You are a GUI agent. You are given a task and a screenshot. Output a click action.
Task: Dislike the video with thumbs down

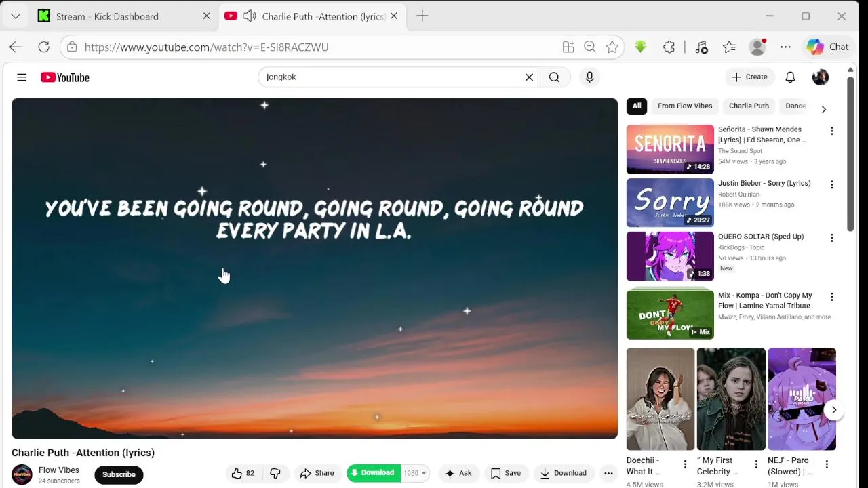(275, 473)
